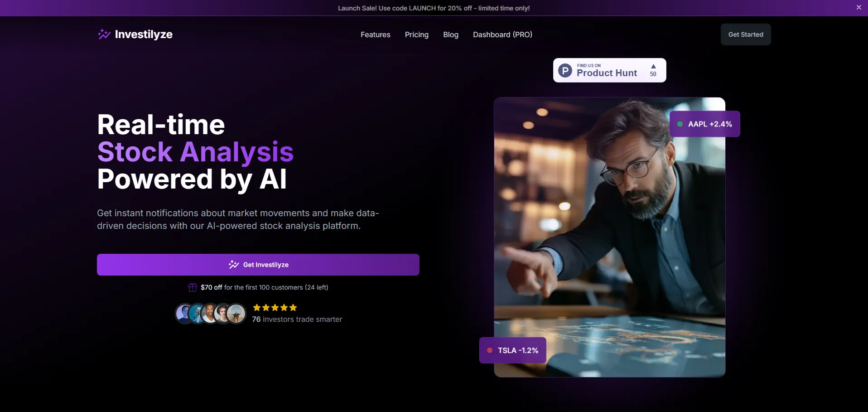Click the five gold stars rating
Screen dimensions: 868x412
275,307
